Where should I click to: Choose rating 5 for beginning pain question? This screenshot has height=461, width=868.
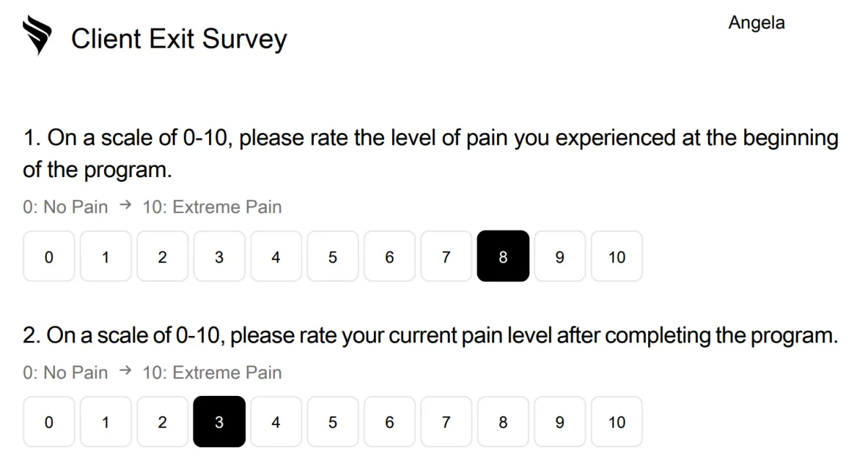pos(333,257)
